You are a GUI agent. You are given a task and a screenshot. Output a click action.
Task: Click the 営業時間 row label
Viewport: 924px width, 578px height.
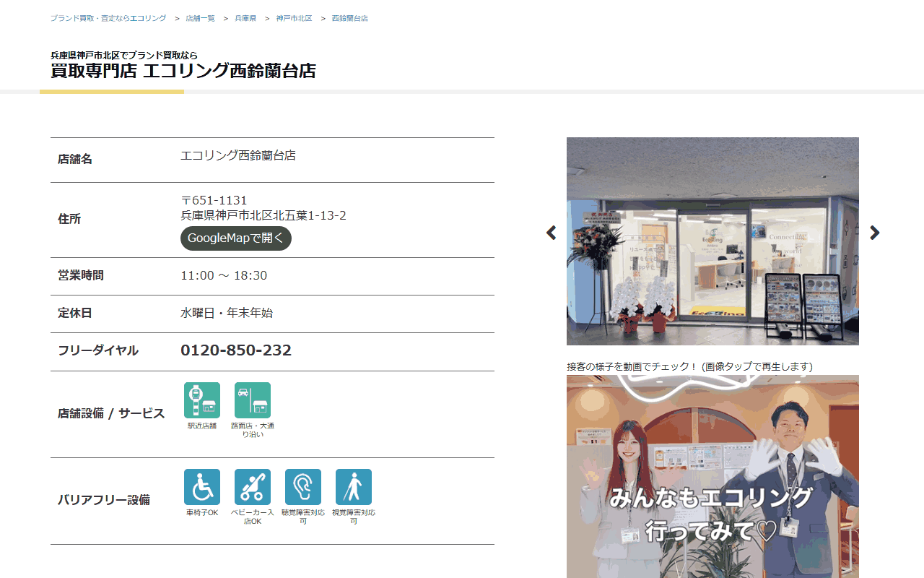coord(81,275)
